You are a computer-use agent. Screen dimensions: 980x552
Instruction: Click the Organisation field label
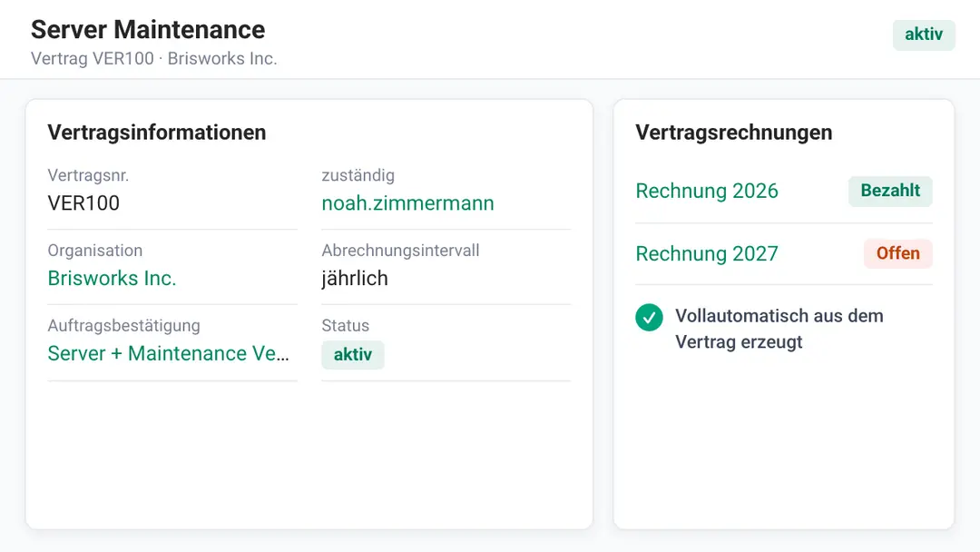[x=95, y=250]
